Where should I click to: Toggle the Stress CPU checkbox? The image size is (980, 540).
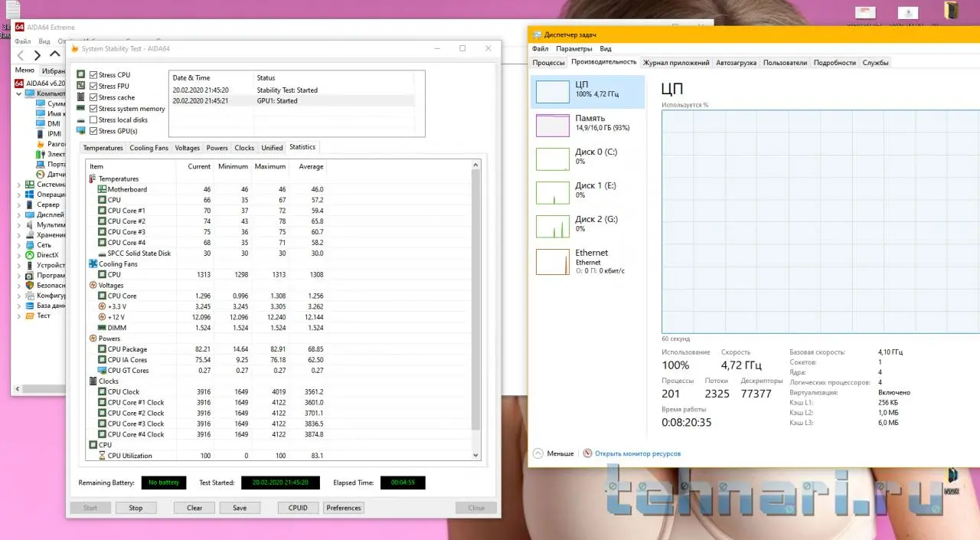pyautogui.click(x=93, y=75)
